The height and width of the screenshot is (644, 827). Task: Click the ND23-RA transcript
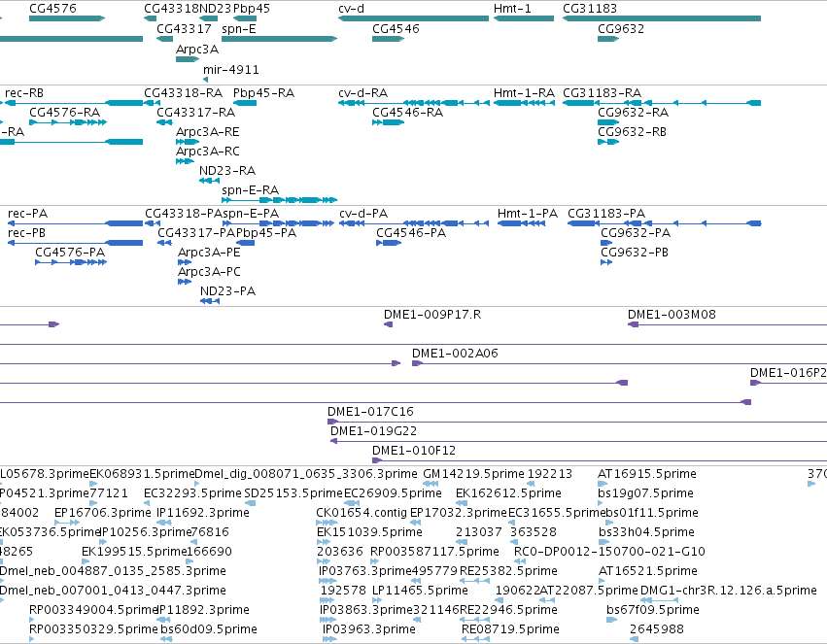pos(209,181)
